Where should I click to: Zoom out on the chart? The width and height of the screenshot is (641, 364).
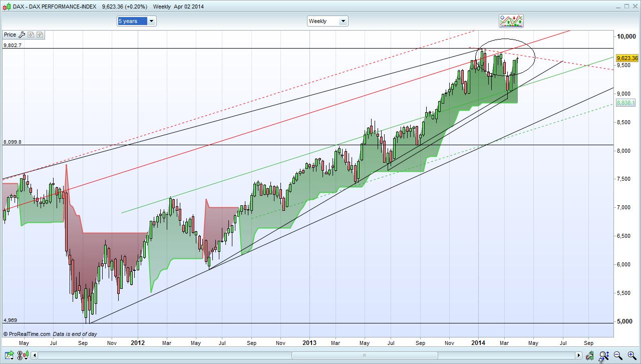coord(618,355)
